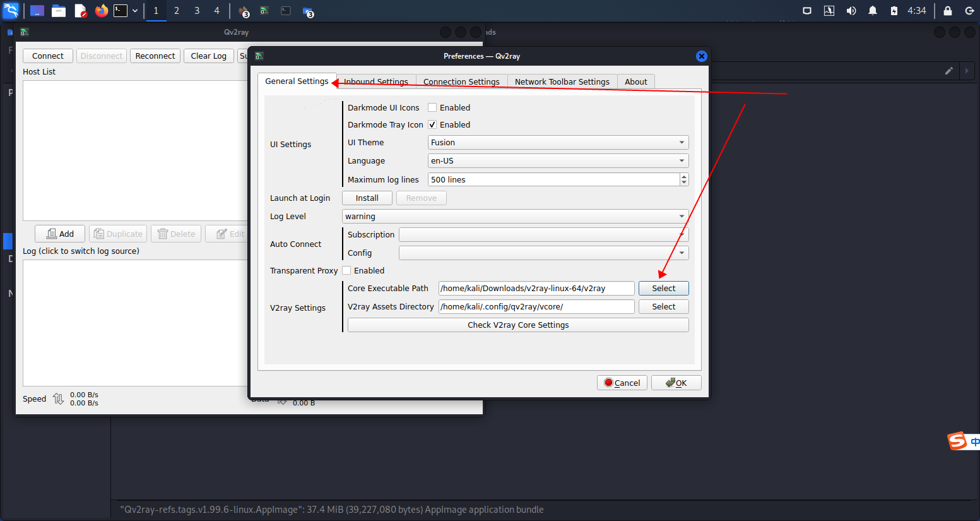The image size is (980, 521).
Task: Open the Kali applications menu
Action: [11, 11]
